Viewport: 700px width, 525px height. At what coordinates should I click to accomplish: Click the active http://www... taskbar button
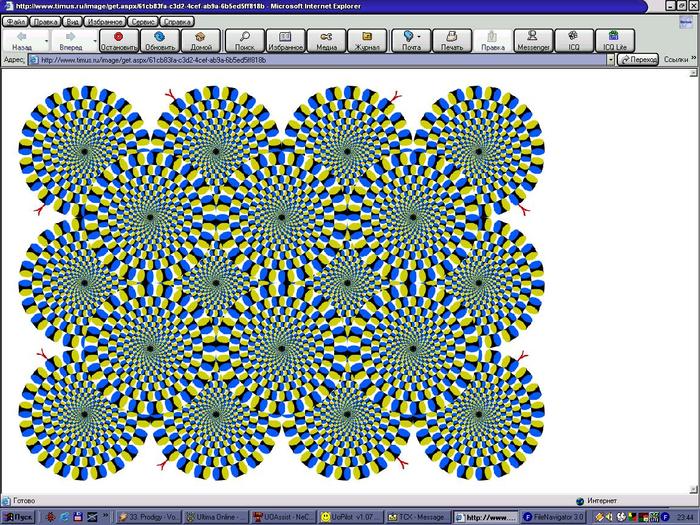pos(485,517)
